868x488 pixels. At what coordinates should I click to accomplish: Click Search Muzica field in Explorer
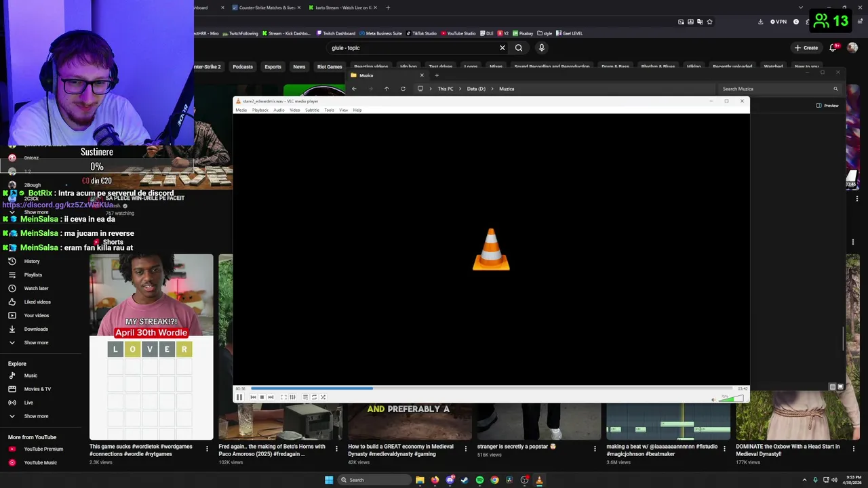[780, 89]
